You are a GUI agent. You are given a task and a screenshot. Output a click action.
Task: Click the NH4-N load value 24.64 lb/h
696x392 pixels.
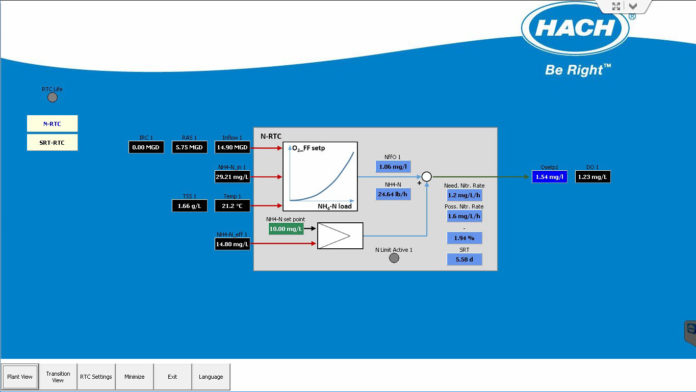[393, 194]
